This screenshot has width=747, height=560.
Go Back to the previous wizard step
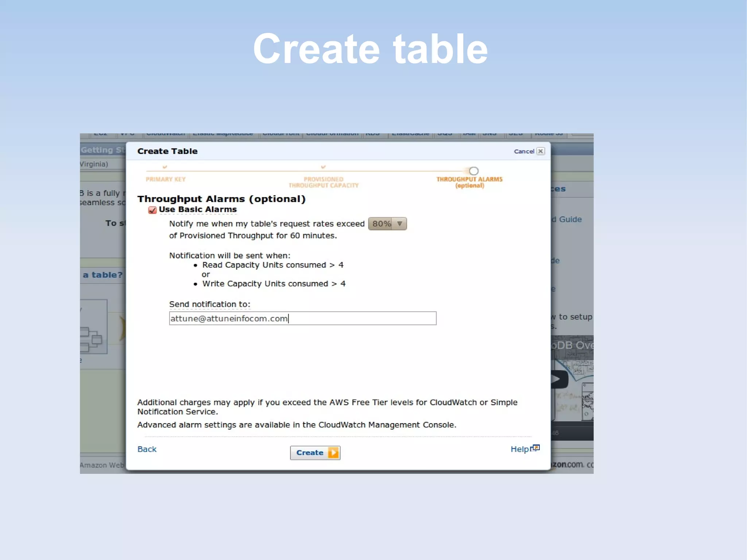coord(147,449)
